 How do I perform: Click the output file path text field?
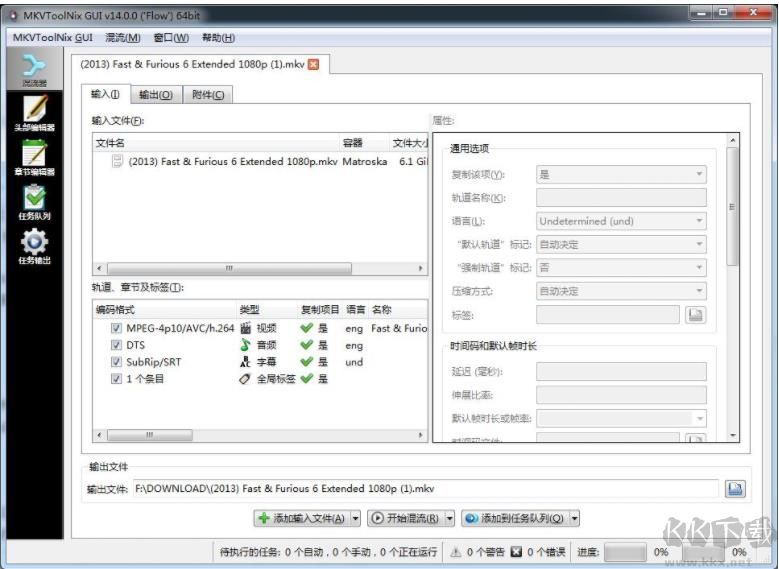coord(426,488)
